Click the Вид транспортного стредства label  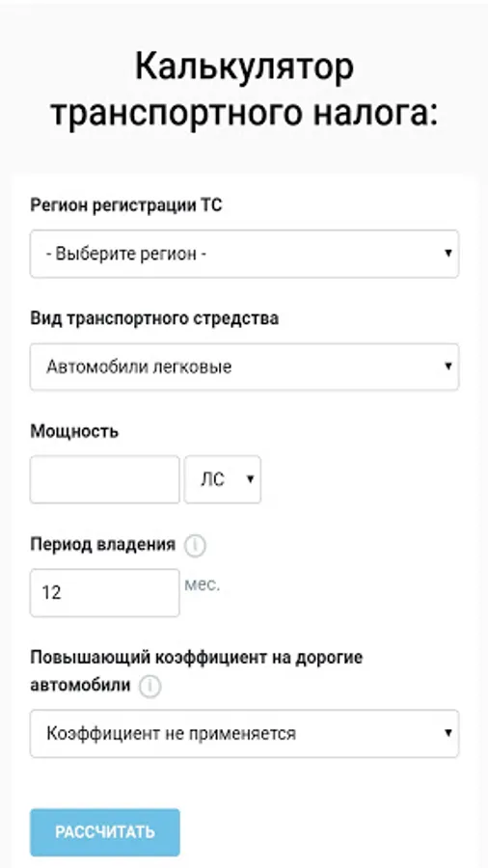[154, 319]
